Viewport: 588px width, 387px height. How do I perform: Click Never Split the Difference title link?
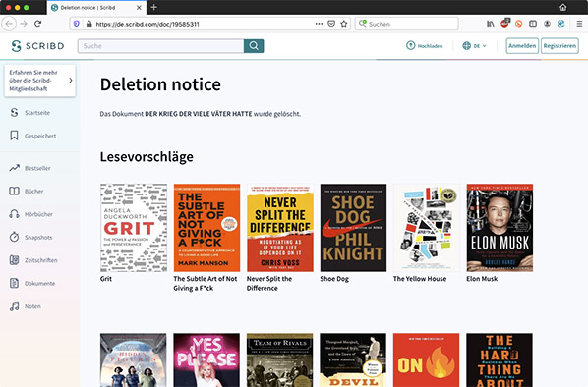click(x=269, y=283)
